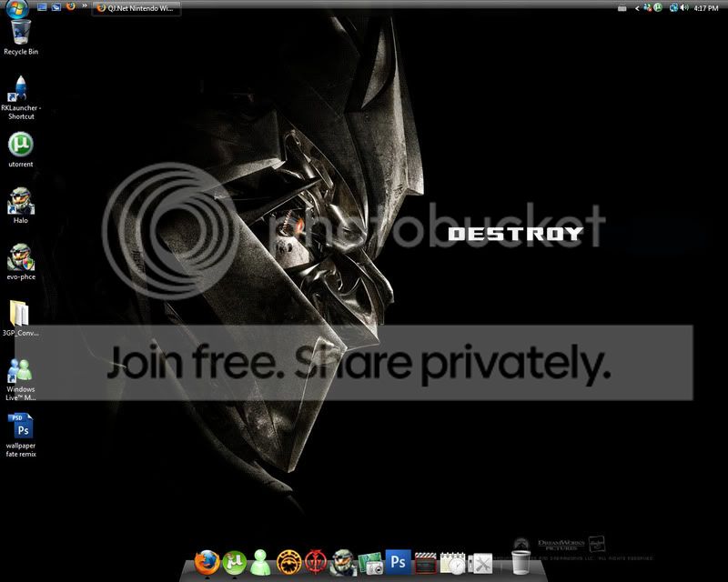The height and width of the screenshot is (582, 728).
Task: Click the clapperboard video icon in dock
Action: (x=425, y=561)
